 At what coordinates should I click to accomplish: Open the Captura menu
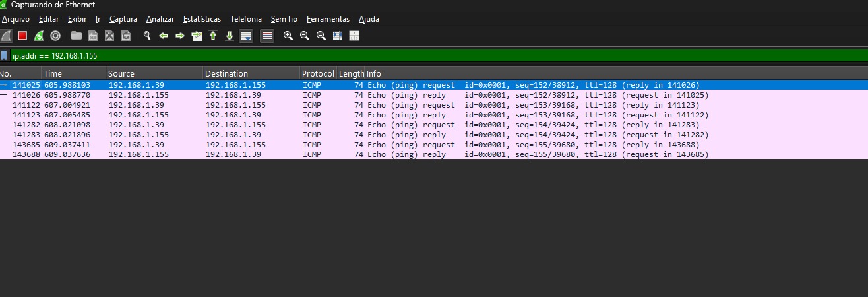[123, 19]
